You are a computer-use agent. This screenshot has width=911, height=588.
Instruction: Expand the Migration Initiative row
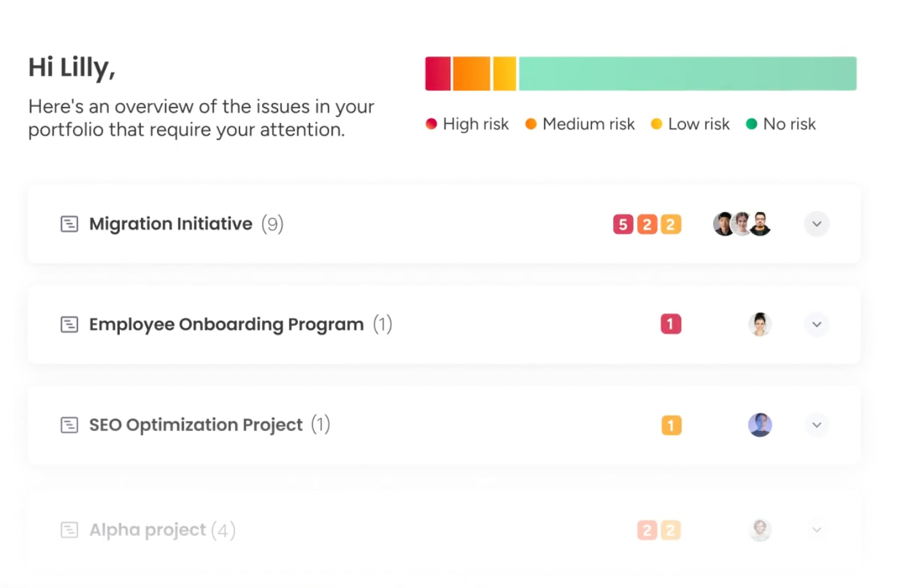click(x=816, y=224)
